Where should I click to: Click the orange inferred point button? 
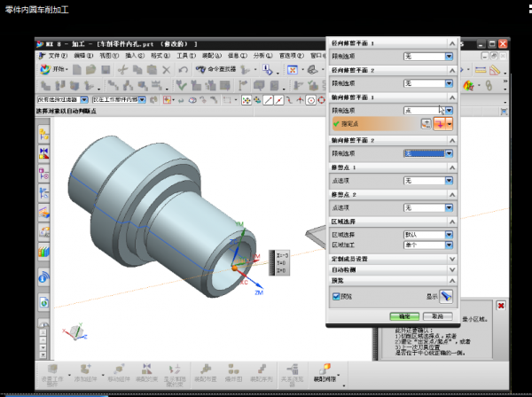click(440, 124)
